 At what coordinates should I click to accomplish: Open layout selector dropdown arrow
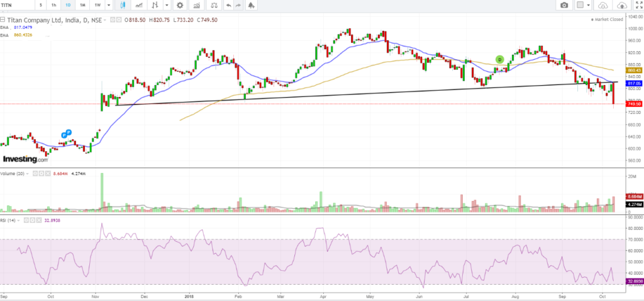[x=589, y=5]
